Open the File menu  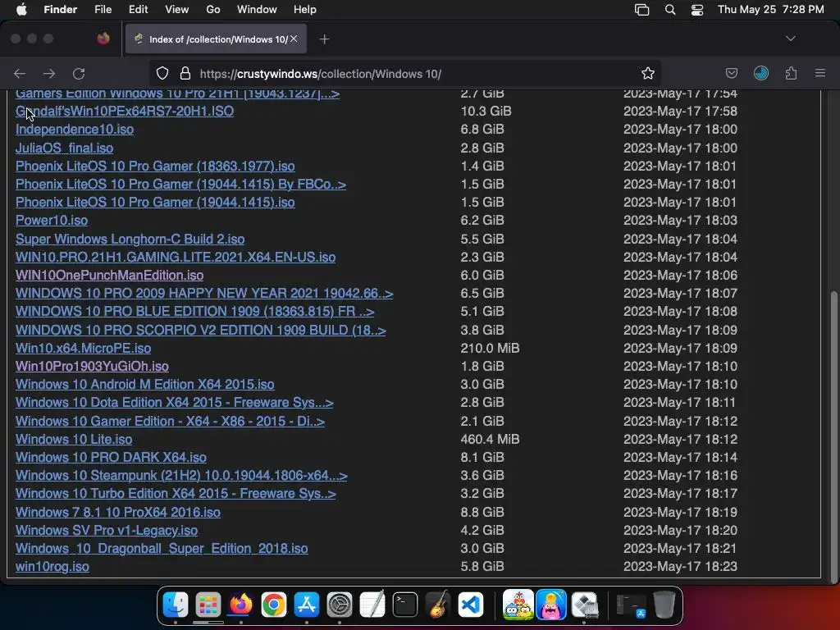[103, 10]
